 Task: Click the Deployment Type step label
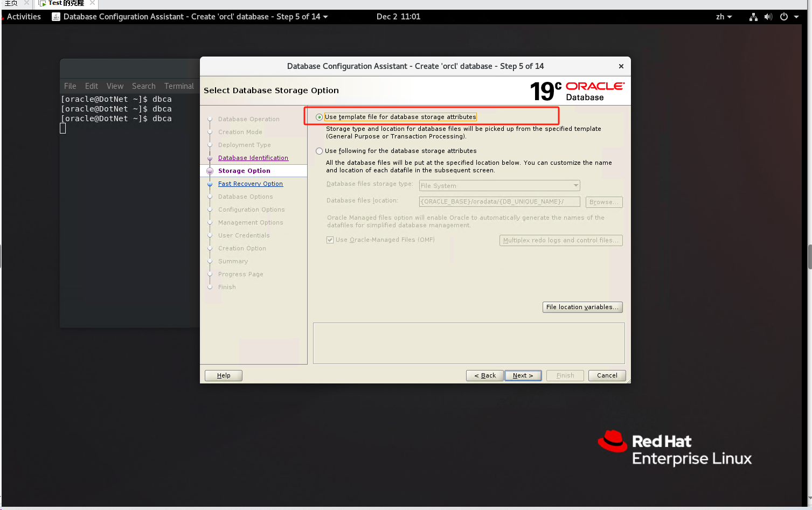click(x=245, y=145)
